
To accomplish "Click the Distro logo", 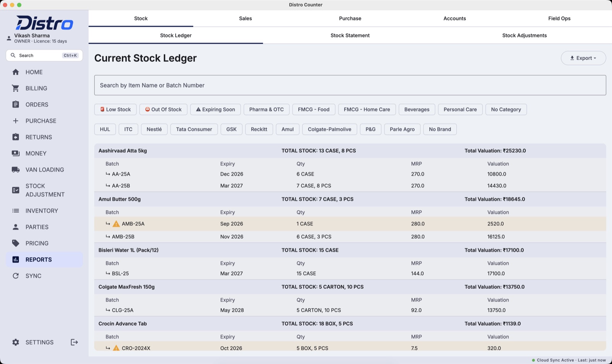I will pyautogui.click(x=44, y=23).
